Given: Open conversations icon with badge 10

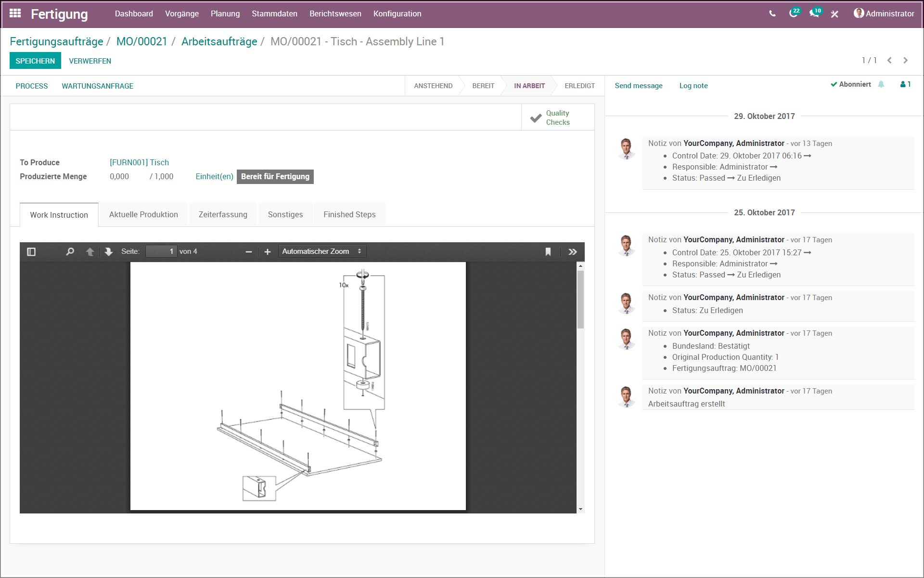Looking at the screenshot, I should (x=814, y=13).
